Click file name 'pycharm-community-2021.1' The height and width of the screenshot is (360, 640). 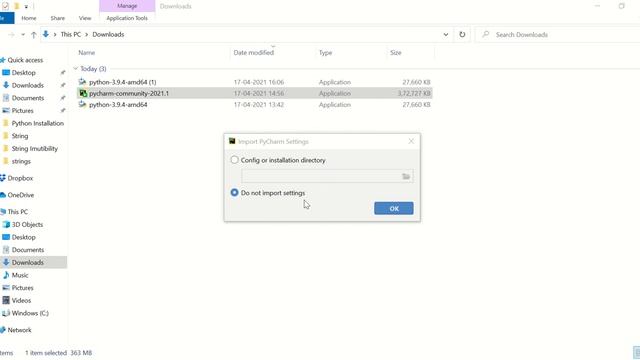(129, 93)
